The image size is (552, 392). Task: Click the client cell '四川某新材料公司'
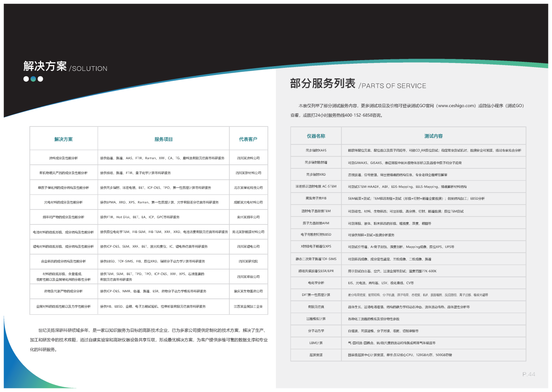pos(249,173)
